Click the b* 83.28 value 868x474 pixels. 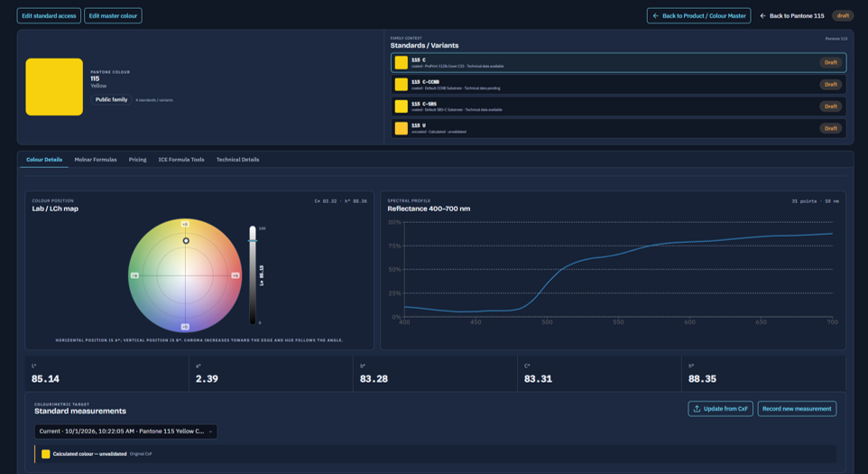[374, 379]
